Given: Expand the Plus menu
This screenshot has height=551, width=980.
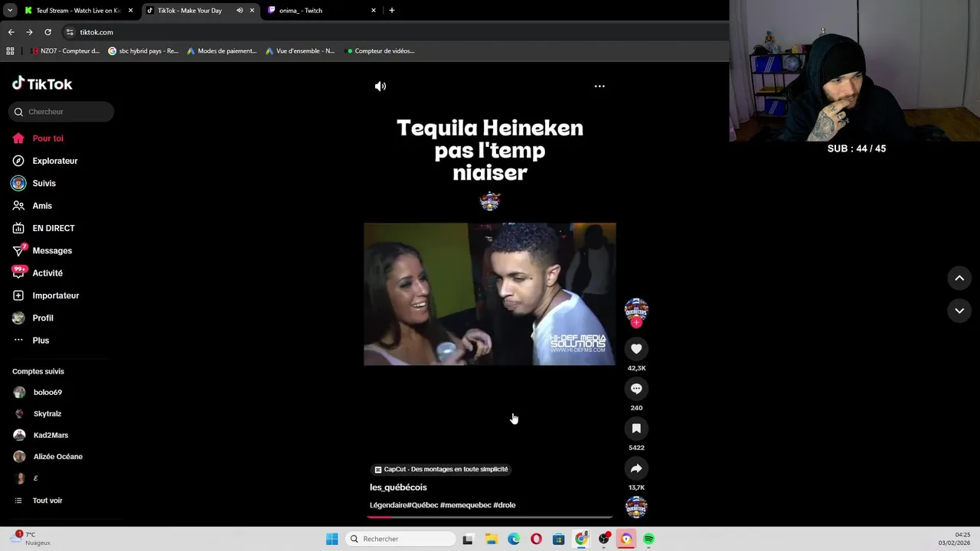Looking at the screenshot, I should 31,341.
